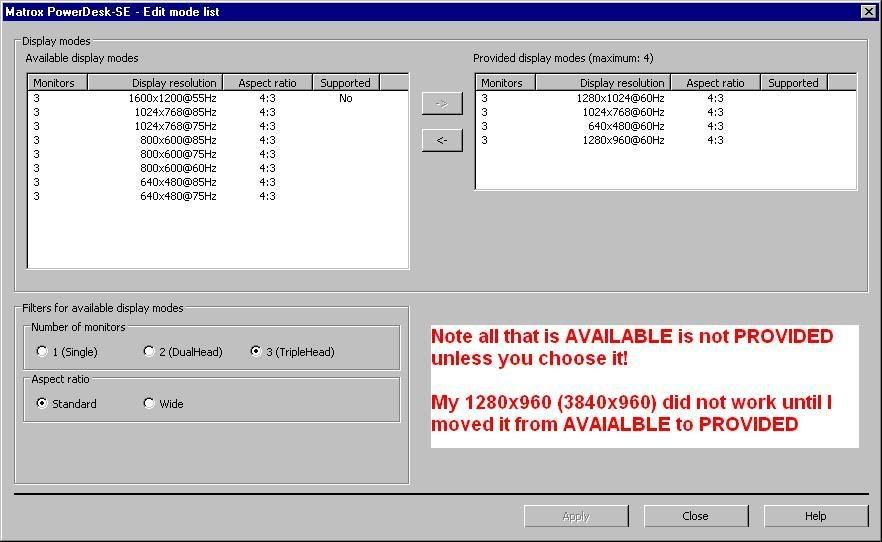Viewport: 882px width, 542px height.
Task: Close the Edit mode list window
Action: (868, 11)
